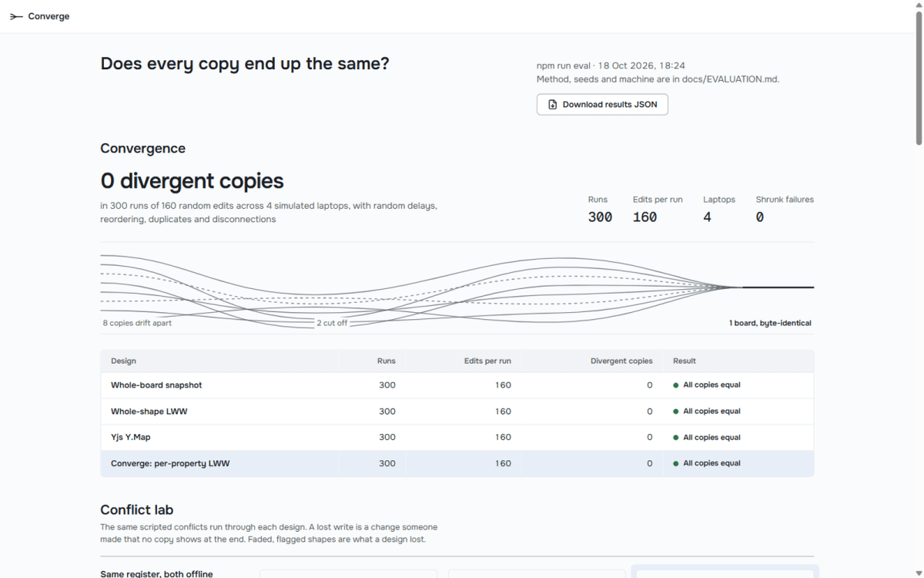
Task: Click the Shrunk failures stat value 0
Action: (x=759, y=217)
